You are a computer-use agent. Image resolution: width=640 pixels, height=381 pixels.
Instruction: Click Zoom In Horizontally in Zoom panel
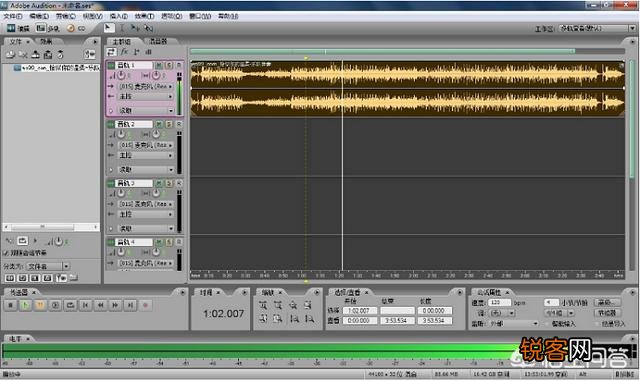[x=263, y=305]
